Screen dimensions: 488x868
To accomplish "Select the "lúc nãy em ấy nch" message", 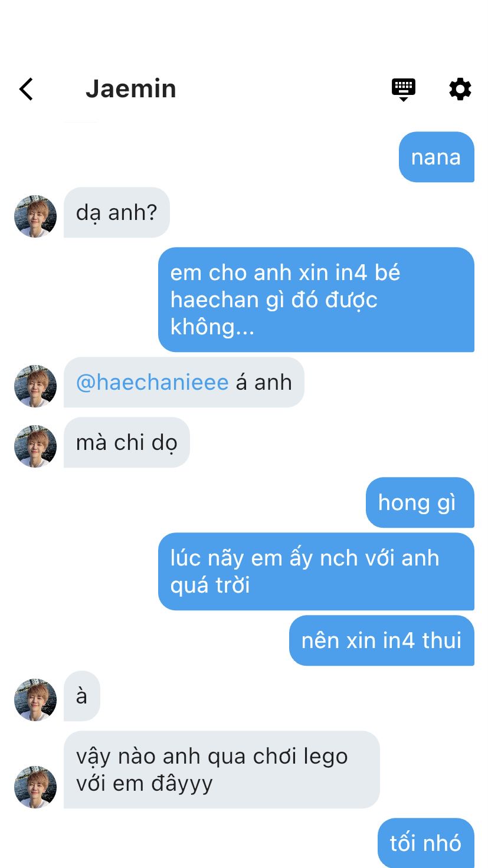I will 316,571.
